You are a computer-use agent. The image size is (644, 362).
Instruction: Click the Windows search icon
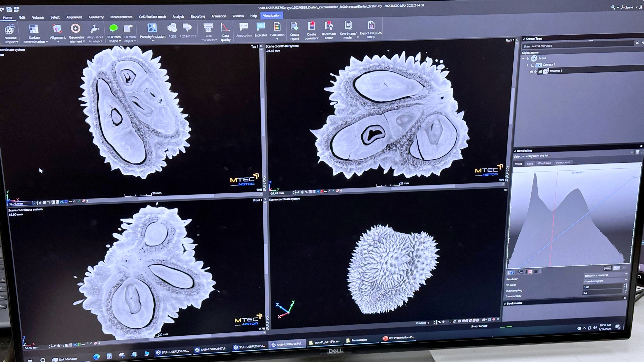(43, 360)
